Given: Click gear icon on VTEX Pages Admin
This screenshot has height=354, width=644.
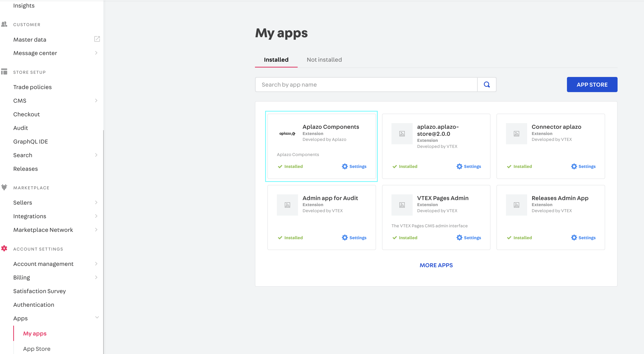Looking at the screenshot, I should [x=459, y=238].
